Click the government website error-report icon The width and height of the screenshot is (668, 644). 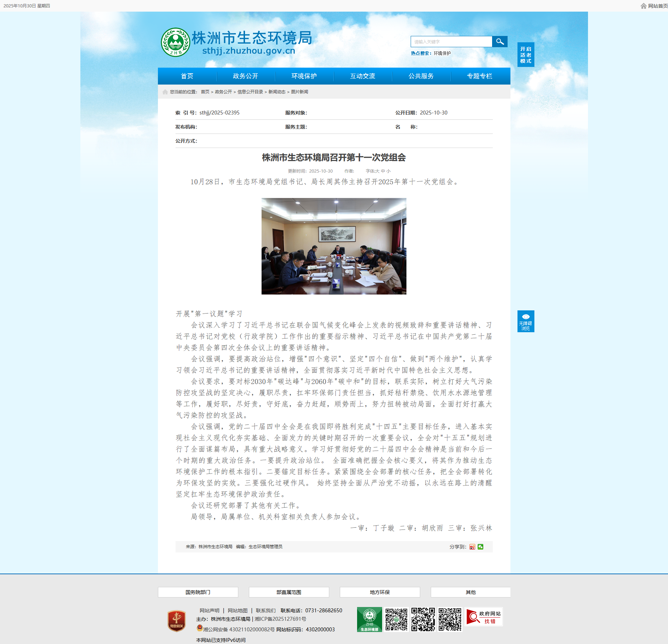click(484, 617)
